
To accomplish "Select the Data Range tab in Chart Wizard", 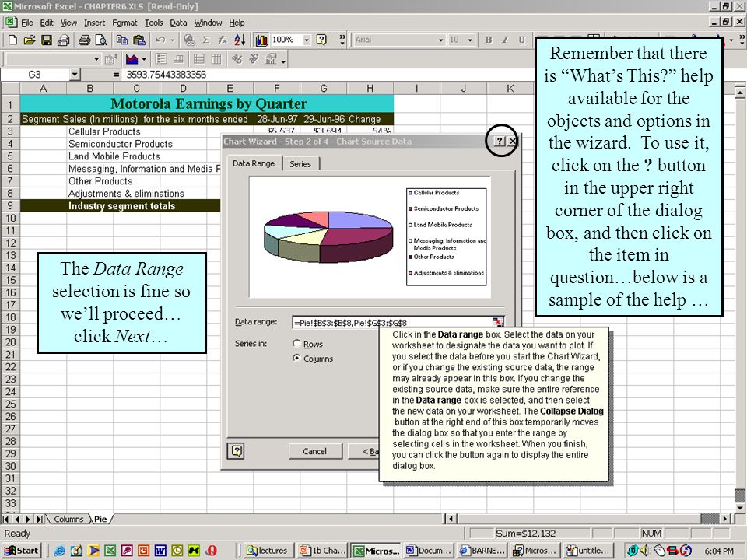I will 254,163.
